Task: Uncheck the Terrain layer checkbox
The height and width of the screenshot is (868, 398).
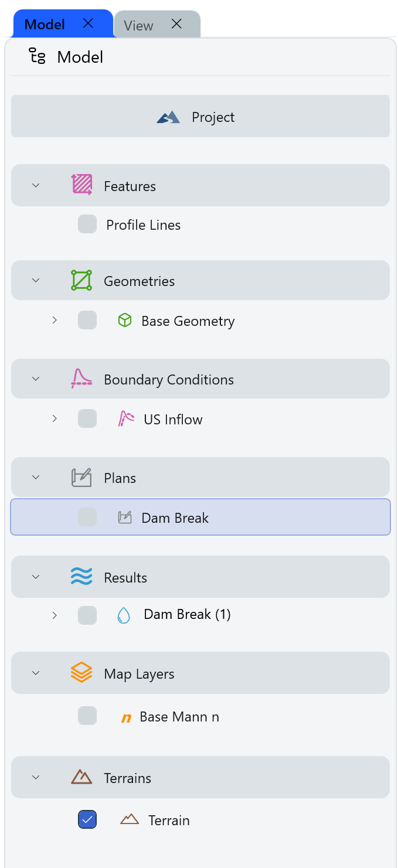Action: [x=87, y=819]
